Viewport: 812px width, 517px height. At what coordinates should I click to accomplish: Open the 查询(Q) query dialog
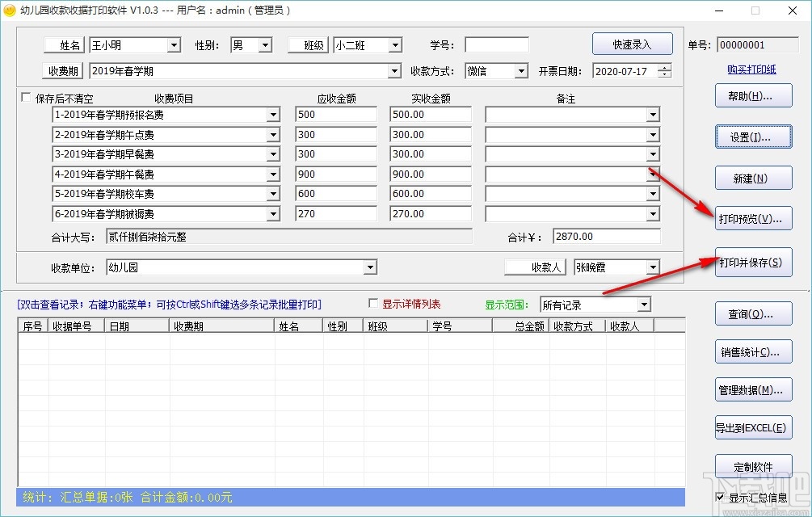[x=752, y=313]
